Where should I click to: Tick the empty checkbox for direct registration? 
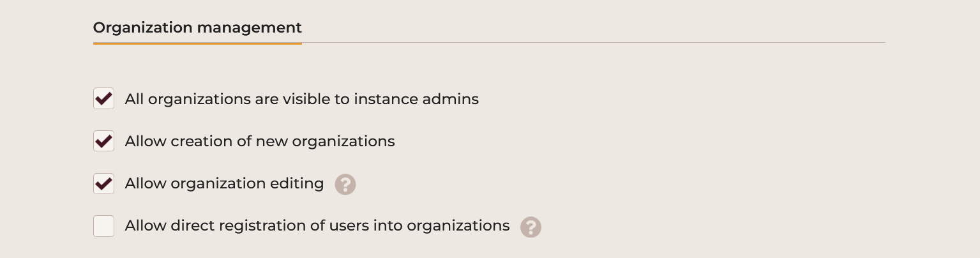[103, 226]
